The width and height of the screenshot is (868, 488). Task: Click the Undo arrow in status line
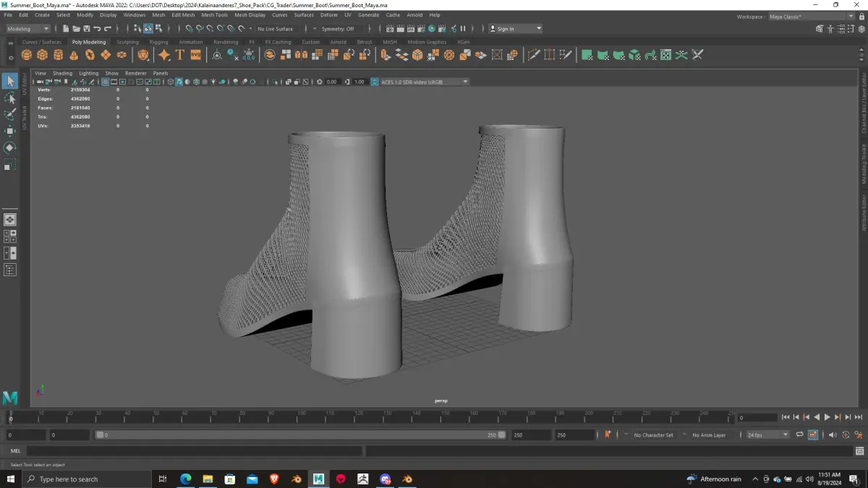pos(97,29)
